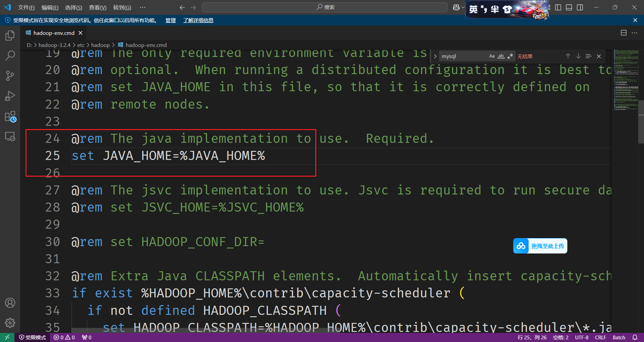Open Search view in the activity bar
The height and width of the screenshot is (342, 644).
10,55
